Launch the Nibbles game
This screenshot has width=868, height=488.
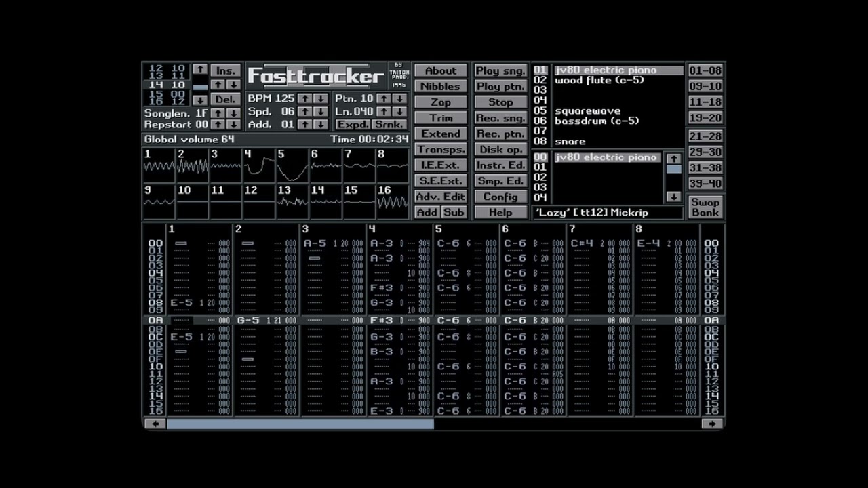tap(441, 86)
